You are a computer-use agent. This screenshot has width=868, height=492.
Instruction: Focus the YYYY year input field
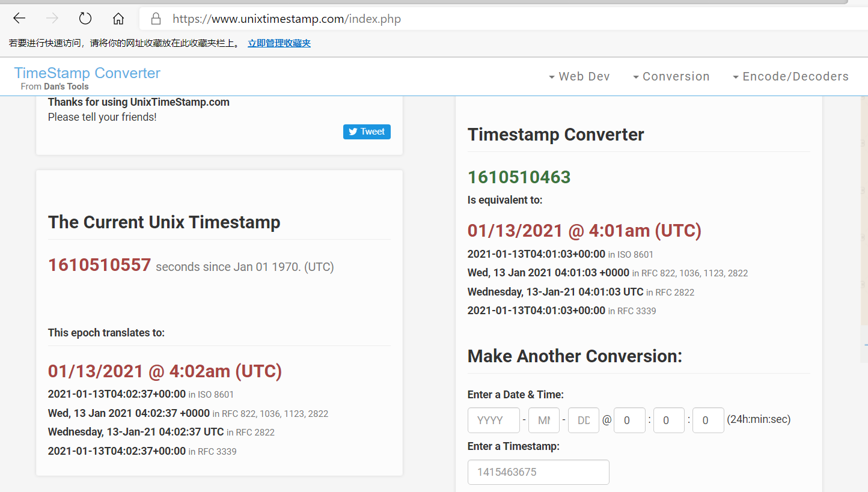click(494, 421)
